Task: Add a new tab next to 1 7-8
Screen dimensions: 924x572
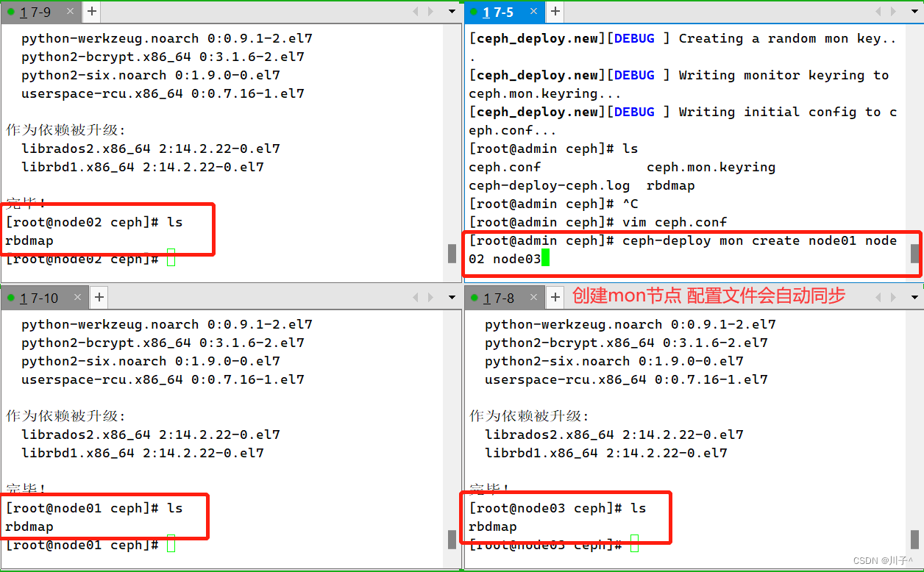Action: (x=555, y=298)
